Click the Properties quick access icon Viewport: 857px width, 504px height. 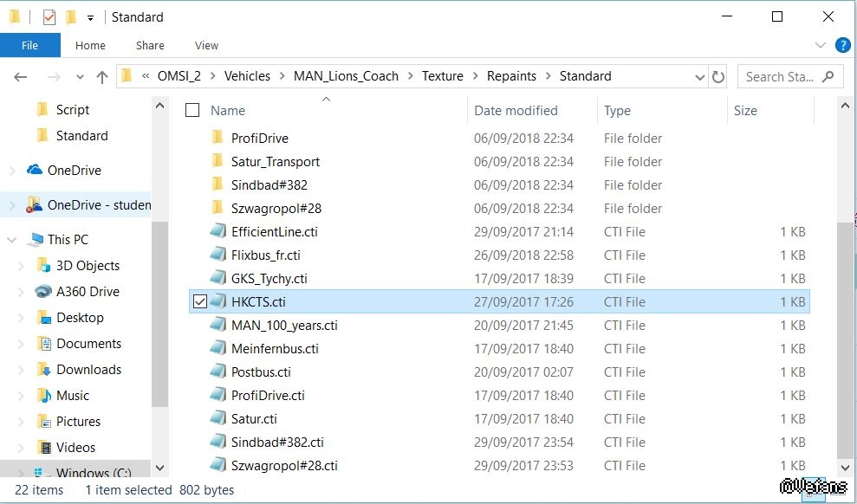(49, 17)
